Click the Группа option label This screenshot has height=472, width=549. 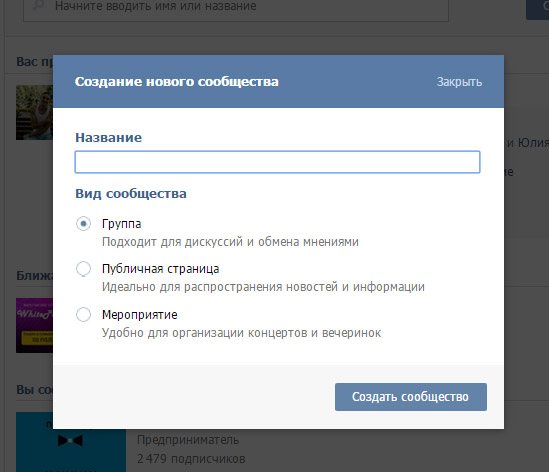[121, 224]
